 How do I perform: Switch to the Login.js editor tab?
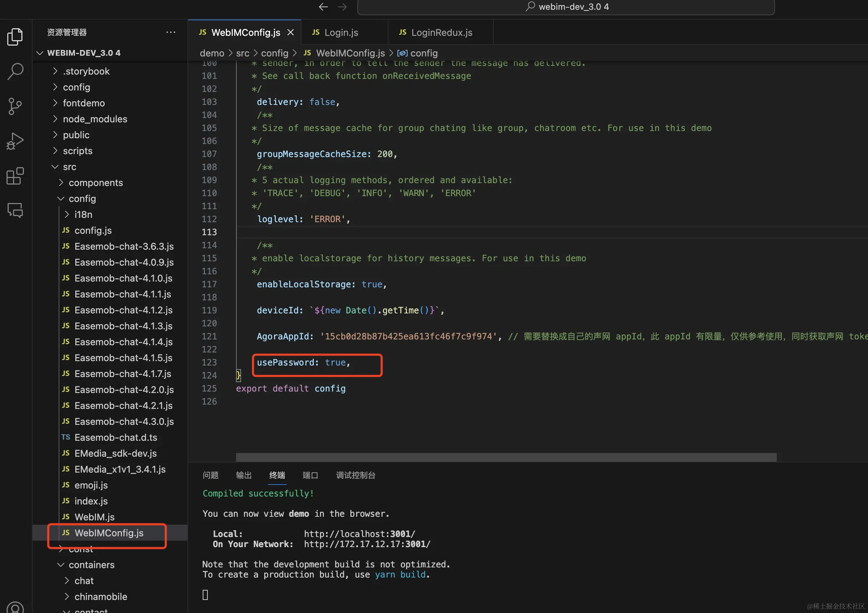(x=341, y=33)
